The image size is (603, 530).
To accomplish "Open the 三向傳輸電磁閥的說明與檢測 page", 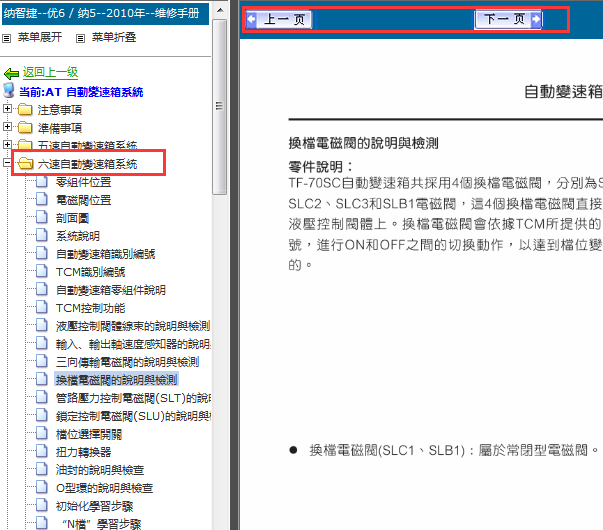I will click(x=127, y=362).
